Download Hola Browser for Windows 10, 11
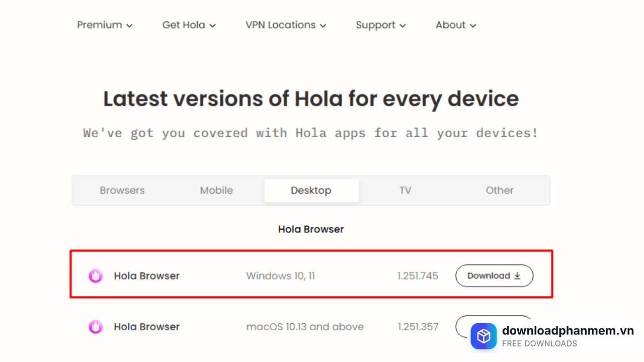Image resolution: width=644 pixels, height=362 pixels. 494,276
